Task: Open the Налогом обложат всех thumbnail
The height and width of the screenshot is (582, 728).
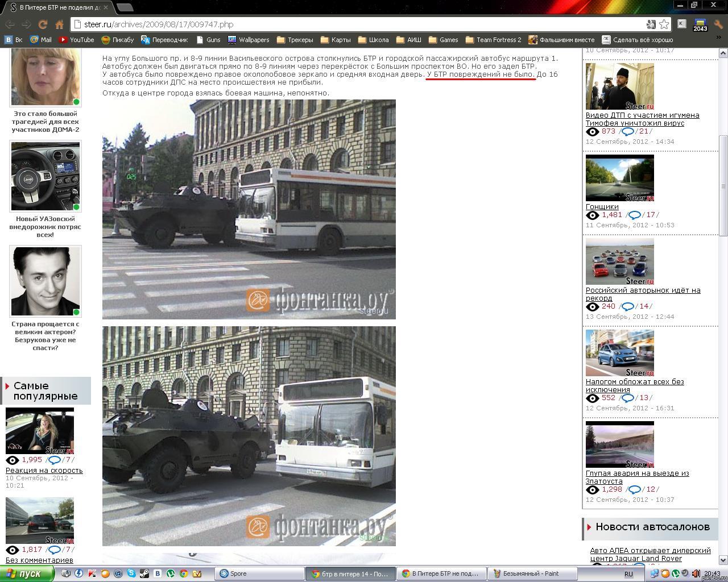Action: pyautogui.click(x=619, y=353)
